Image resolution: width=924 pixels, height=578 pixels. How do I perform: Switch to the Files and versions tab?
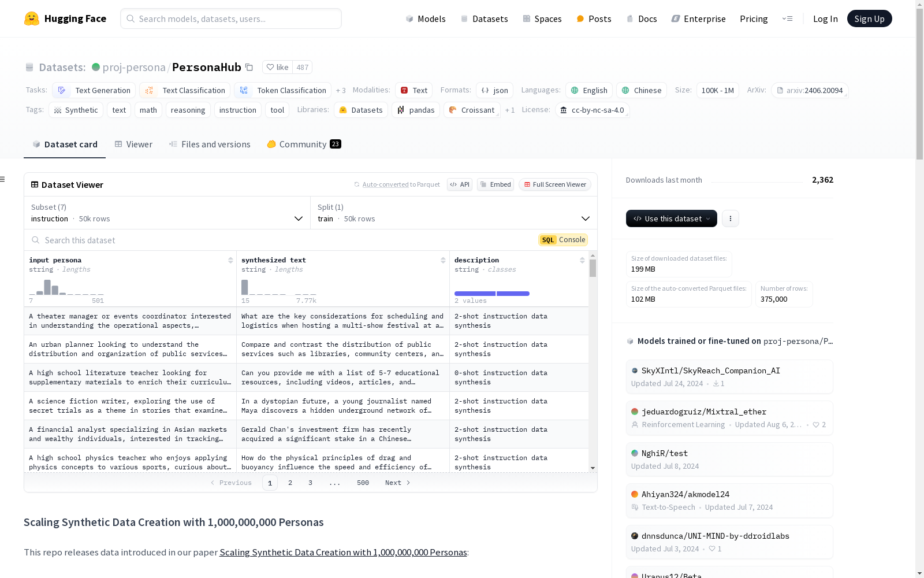coord(210,144)
